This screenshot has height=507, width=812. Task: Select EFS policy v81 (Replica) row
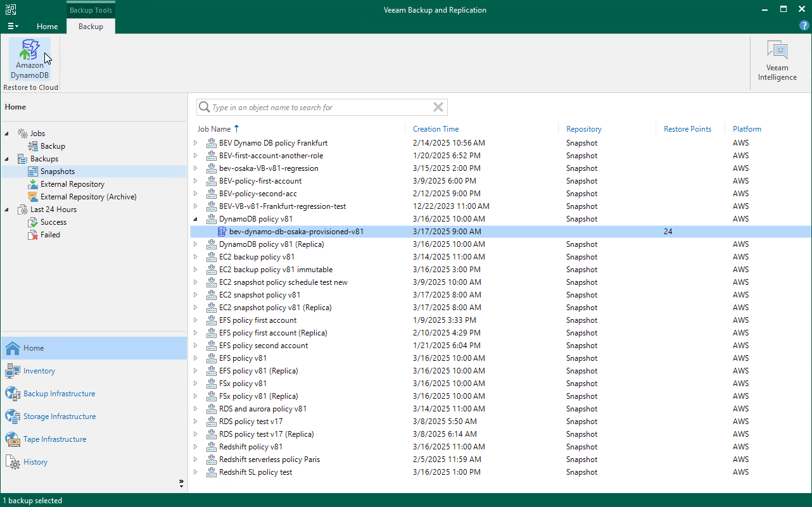point(500,371)
